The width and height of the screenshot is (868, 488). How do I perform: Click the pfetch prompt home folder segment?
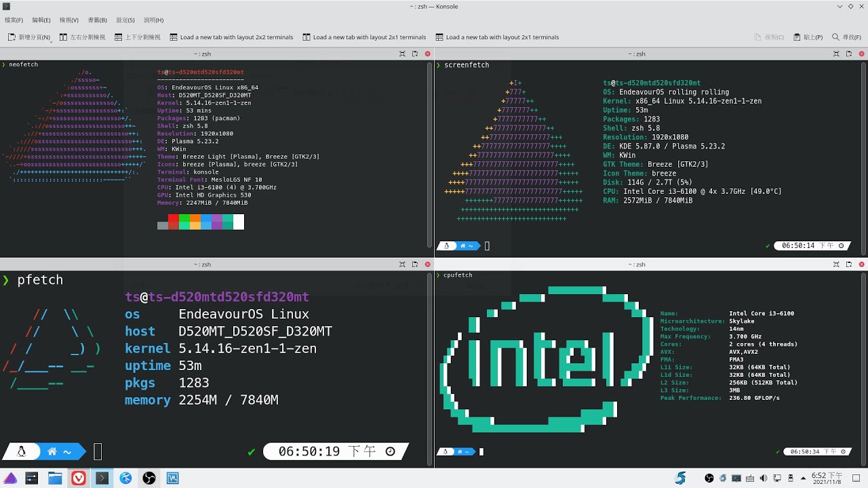click(60, 451)
